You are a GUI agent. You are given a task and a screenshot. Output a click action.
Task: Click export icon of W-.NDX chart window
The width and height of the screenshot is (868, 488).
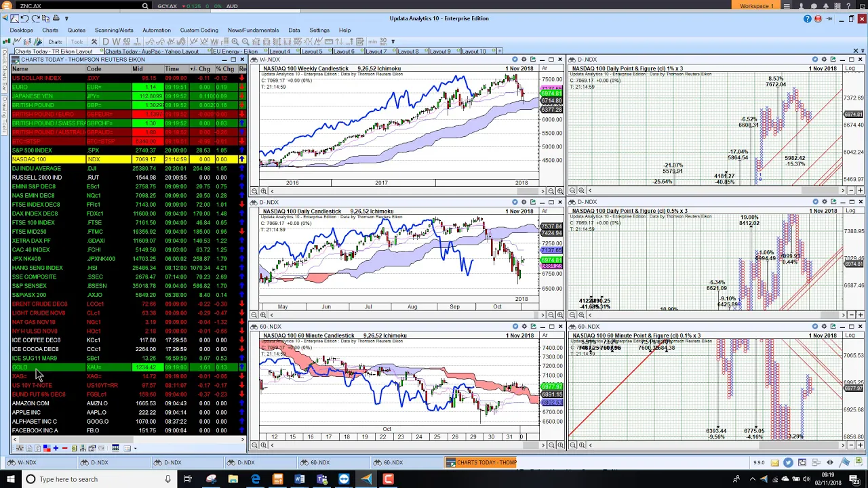[533, 60]
